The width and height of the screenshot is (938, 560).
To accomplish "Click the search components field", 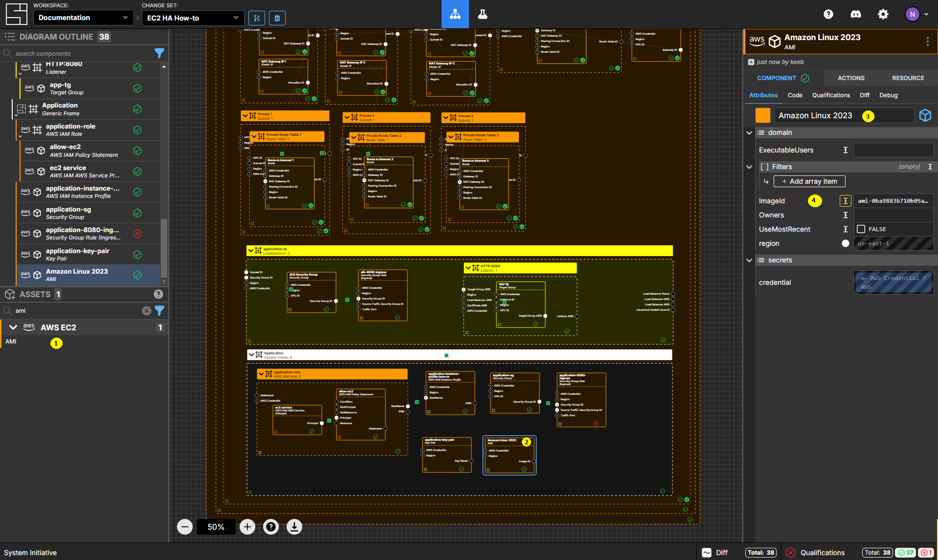I will (83, 53).
